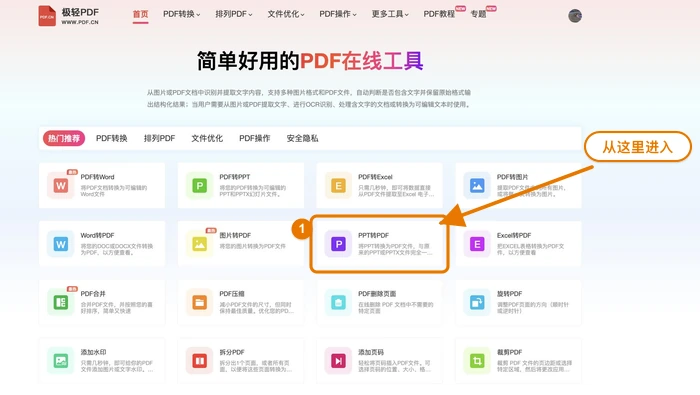Expand the 文件优化 navigation dropdown

[x=286, y=14]
